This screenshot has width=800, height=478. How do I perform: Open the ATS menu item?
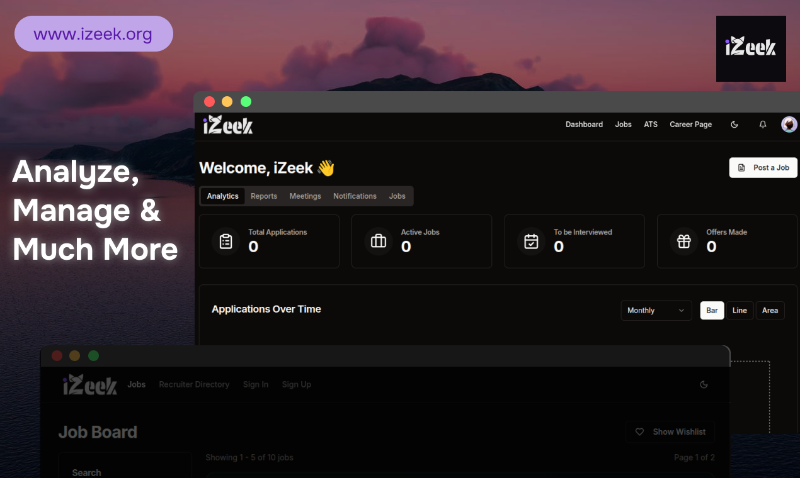(650, 125)
